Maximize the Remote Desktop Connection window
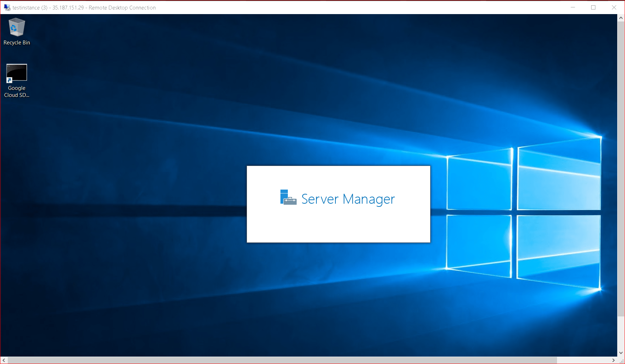 tap(593, 7)
